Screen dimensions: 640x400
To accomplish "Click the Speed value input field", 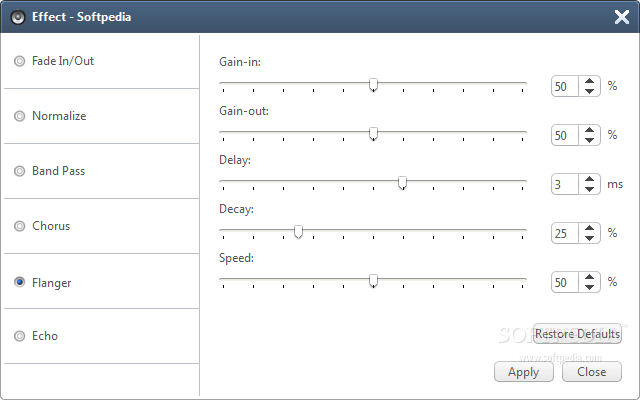I will coord(565,282).
